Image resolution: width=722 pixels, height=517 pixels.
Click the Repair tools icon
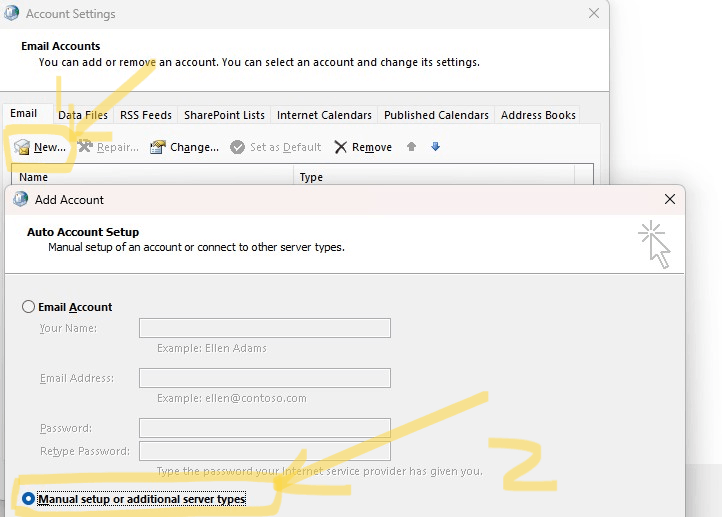[85, 147]
